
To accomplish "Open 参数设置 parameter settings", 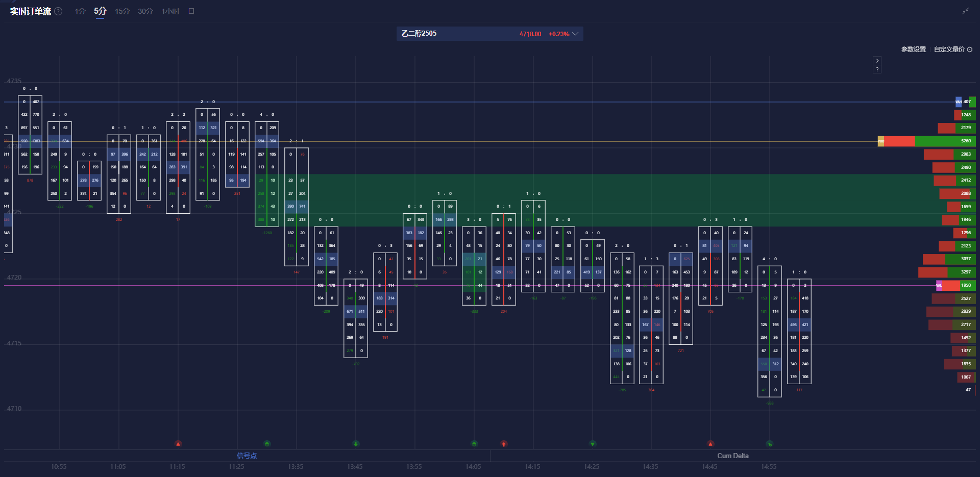I will pos(913,49).
